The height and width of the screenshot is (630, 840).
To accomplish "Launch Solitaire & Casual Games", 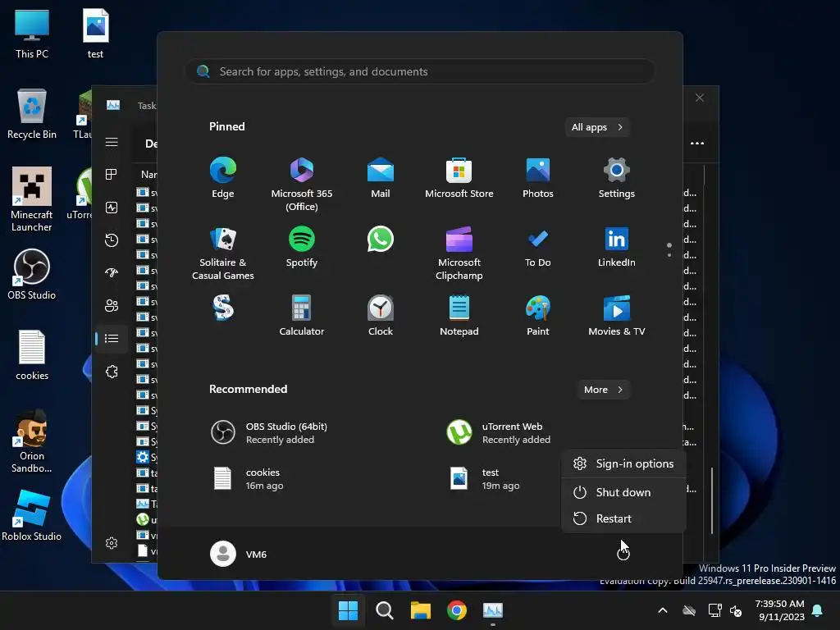I will pyautogui.click(x=223, y=253).
